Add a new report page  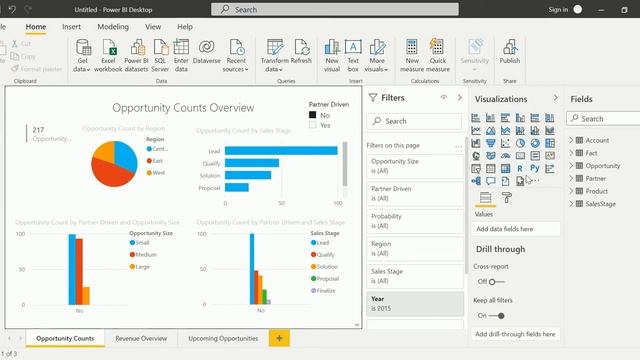coord(279,338)
